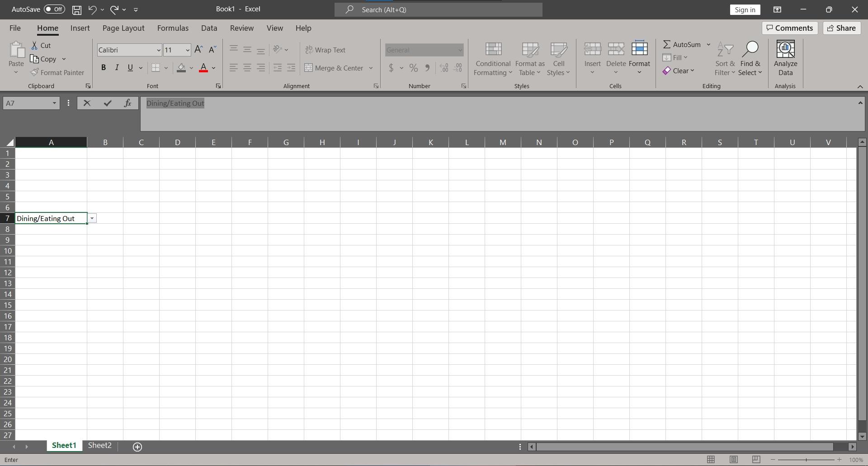Image resolution: width=868 pixels, height=466 pixels.
Task: Click the Decrease Decimal icon
Action: pyautogui.click(x=458, y=68)
